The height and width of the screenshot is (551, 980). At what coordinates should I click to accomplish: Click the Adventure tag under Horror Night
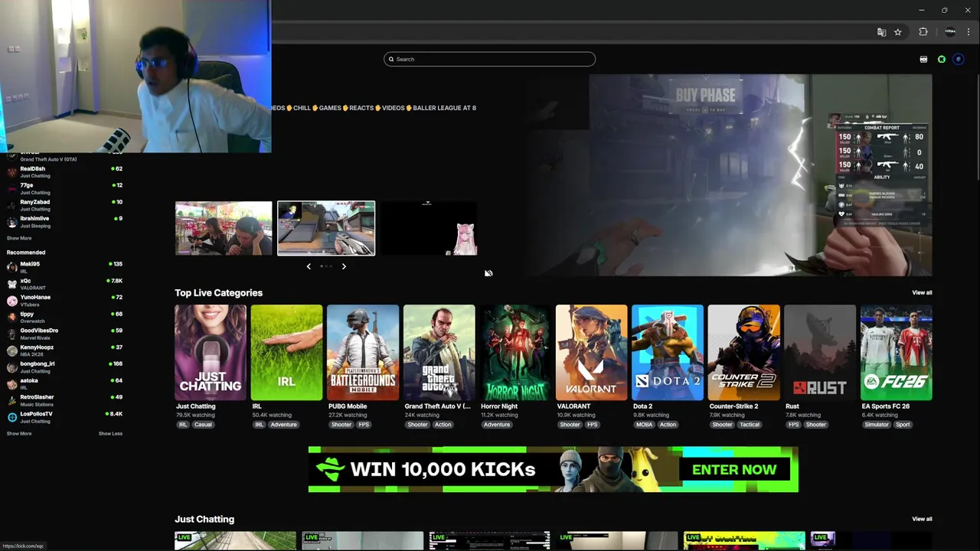coord(496,425)
